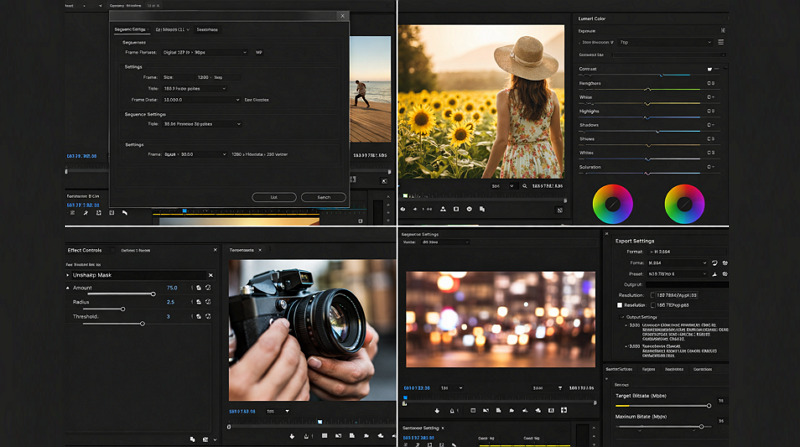The height and width of the screenshot is (447, 800).
Task: Click the keyframe icon in the Threshold row
Action: coord(198,316)
